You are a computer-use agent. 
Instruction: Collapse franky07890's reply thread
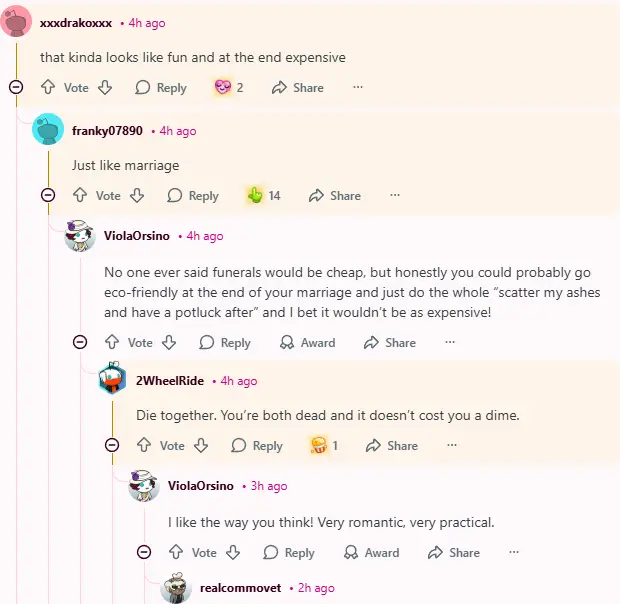coord(48,195)
